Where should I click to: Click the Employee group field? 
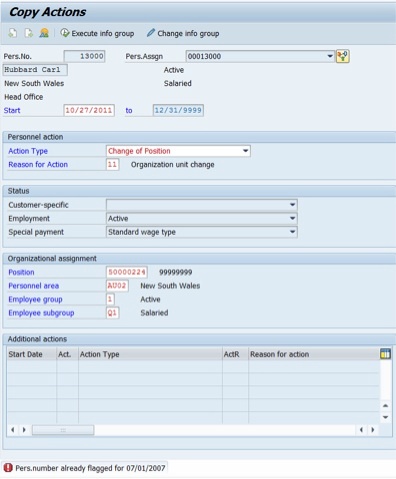point(110,299)
